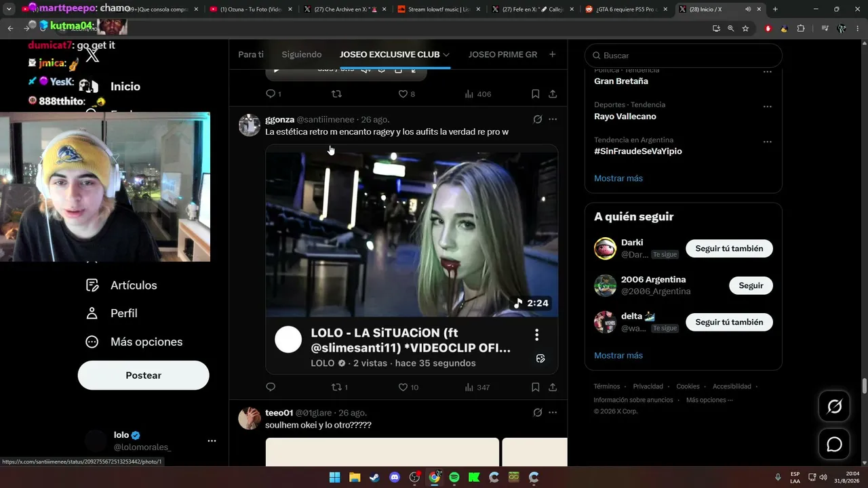View analytics of post with 406 views
Screen dimensions: 868x488
478,94
